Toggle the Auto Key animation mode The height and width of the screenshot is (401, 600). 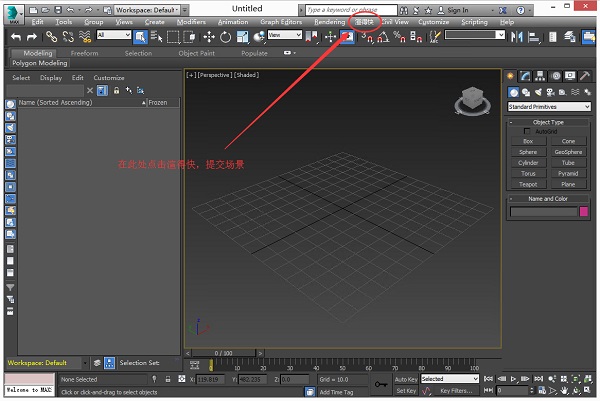pos(405,379)
